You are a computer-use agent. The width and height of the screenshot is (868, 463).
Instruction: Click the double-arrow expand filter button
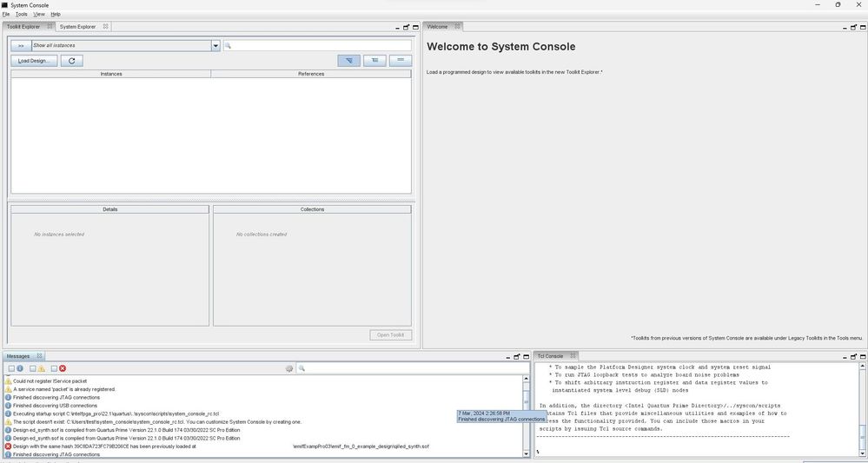coord(21,45)
